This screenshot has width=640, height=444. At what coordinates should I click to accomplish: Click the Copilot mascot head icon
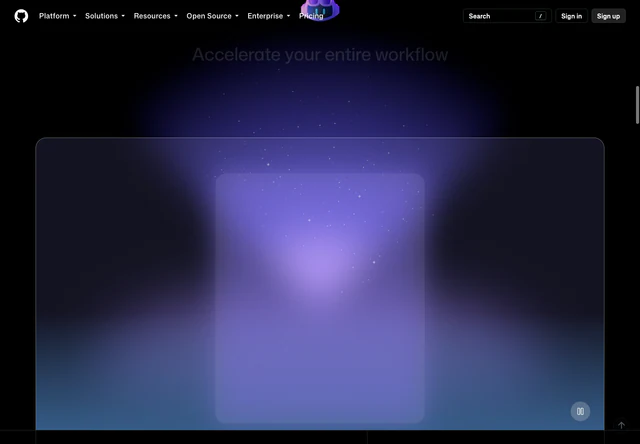320,9
